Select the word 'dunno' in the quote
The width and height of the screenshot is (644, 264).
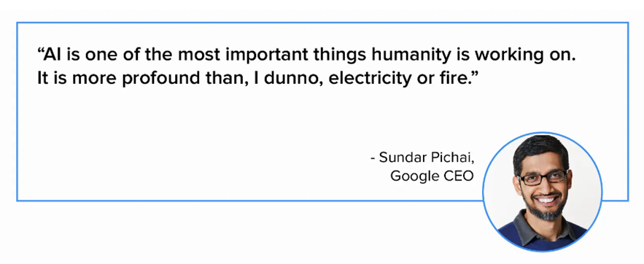click(288, 79)
